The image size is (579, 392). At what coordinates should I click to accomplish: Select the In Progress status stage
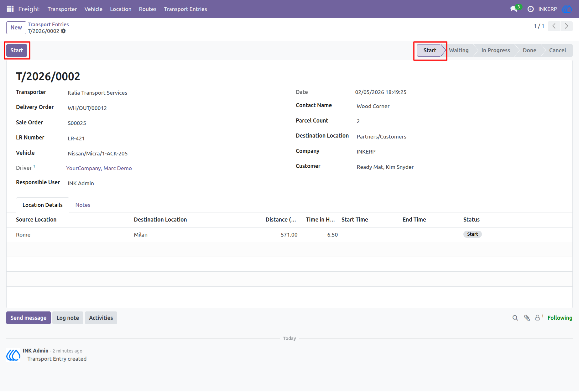point(495,50)
